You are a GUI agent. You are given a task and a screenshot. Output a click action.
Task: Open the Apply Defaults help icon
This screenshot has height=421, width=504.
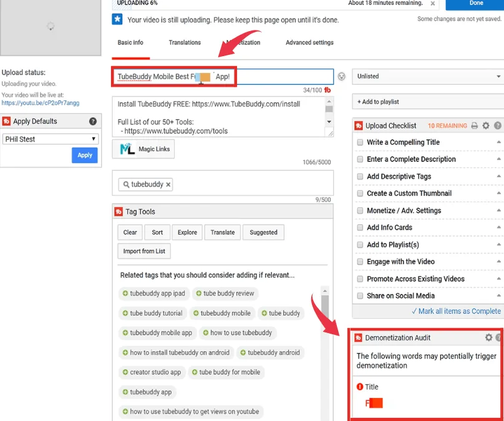coord(92,121)
